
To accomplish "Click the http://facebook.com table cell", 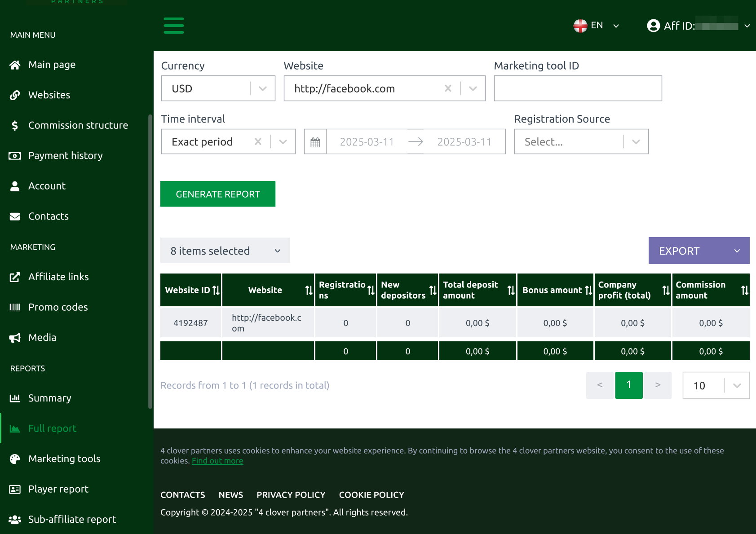I will 268,323.
